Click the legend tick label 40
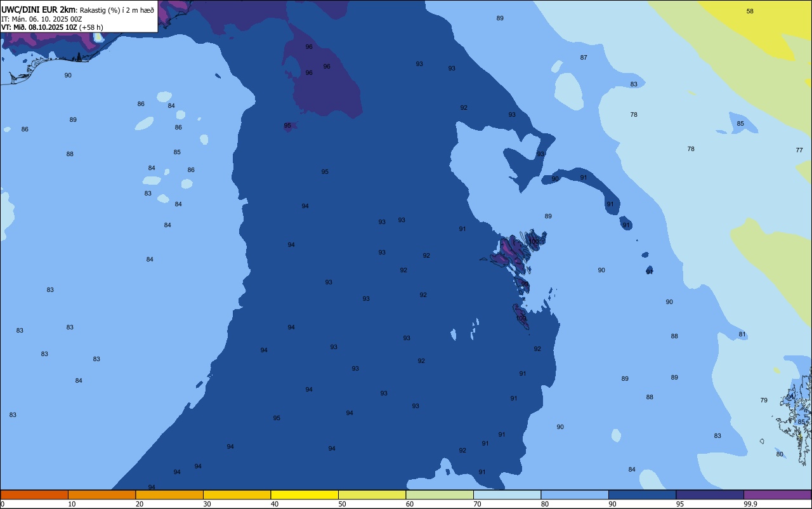 275,504
